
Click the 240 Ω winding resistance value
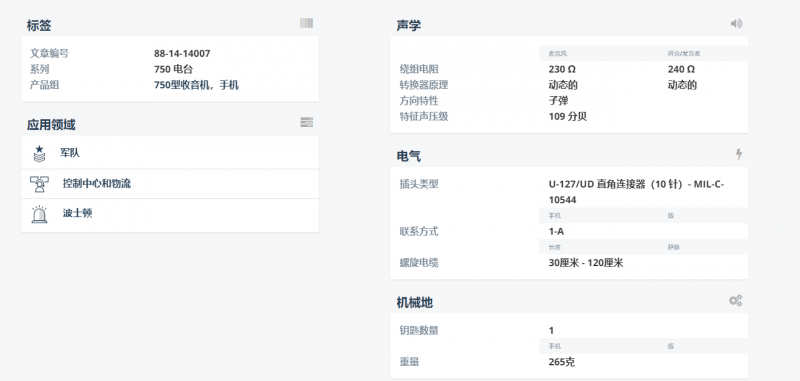click(x=681, y=69)
